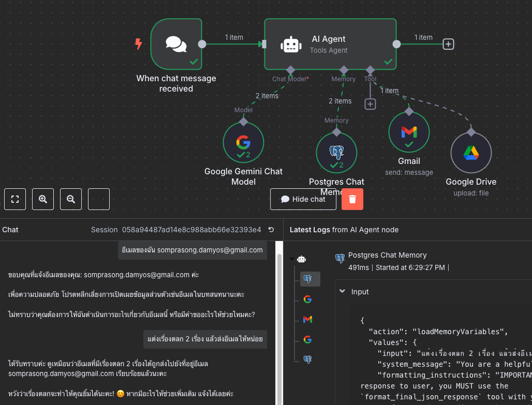Click the session ID text
Viewport: 532px width, 405px height.
[x=191, y=230]
